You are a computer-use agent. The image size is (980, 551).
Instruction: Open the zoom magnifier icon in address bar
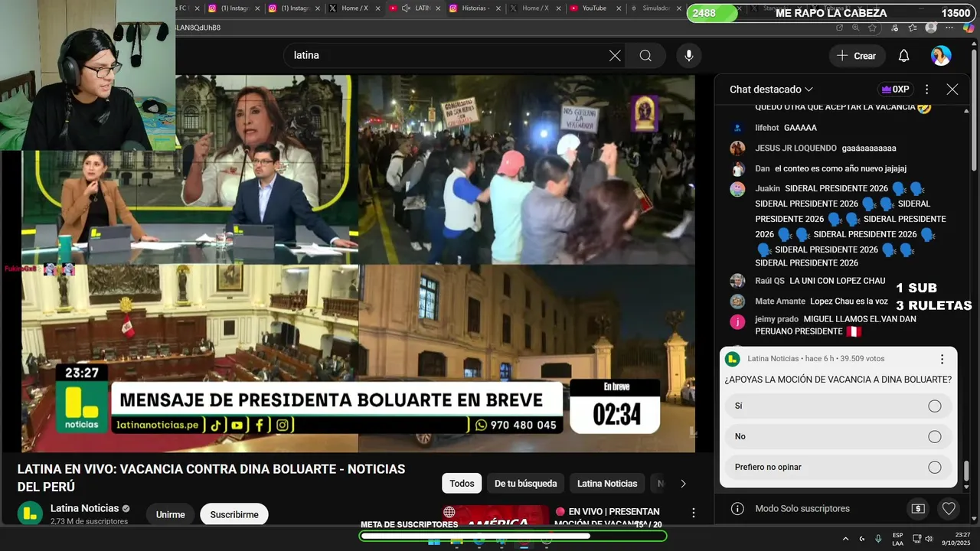tap(856, 28)
